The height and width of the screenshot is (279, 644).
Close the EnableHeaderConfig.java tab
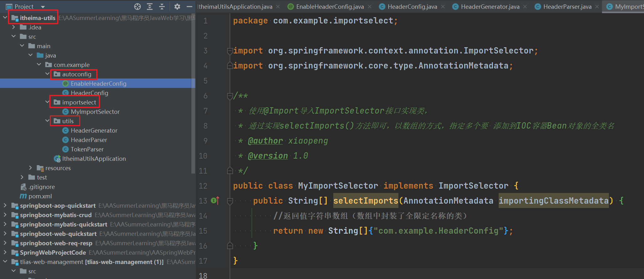point(370,7)
